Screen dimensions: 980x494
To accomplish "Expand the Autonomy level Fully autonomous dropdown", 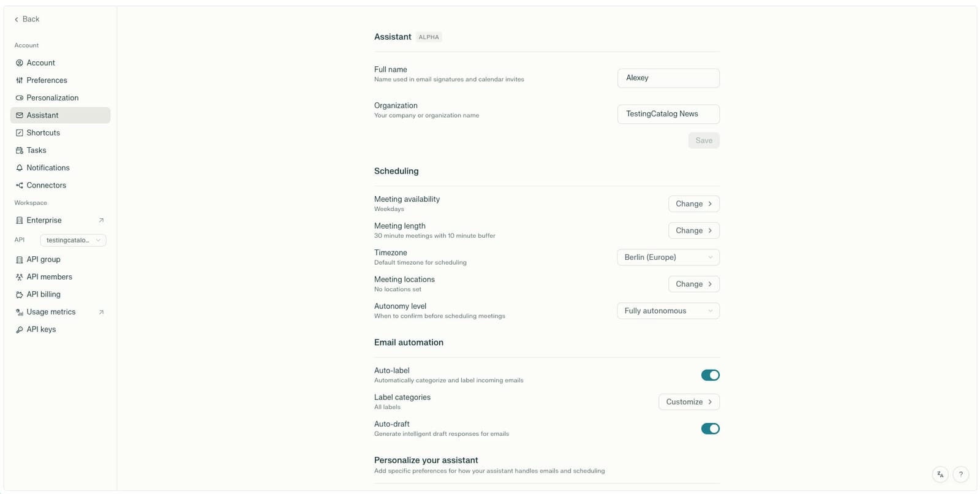I will point(668,311).
